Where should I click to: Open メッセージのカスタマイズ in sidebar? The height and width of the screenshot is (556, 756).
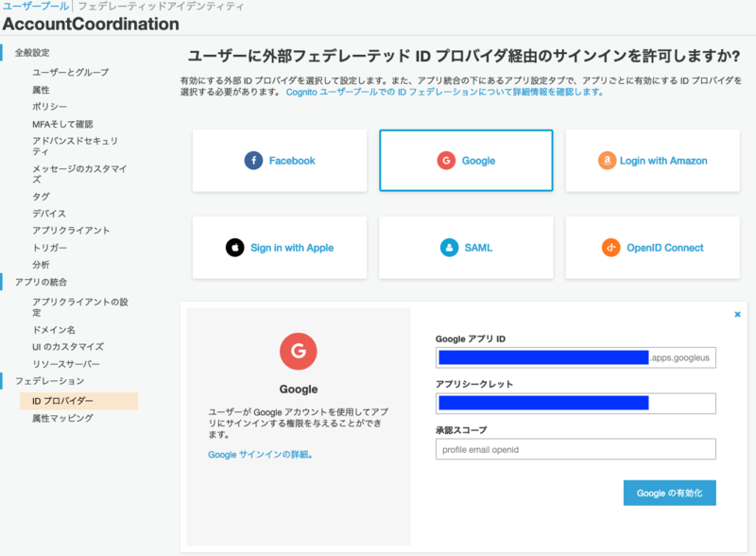click(79, 174)
